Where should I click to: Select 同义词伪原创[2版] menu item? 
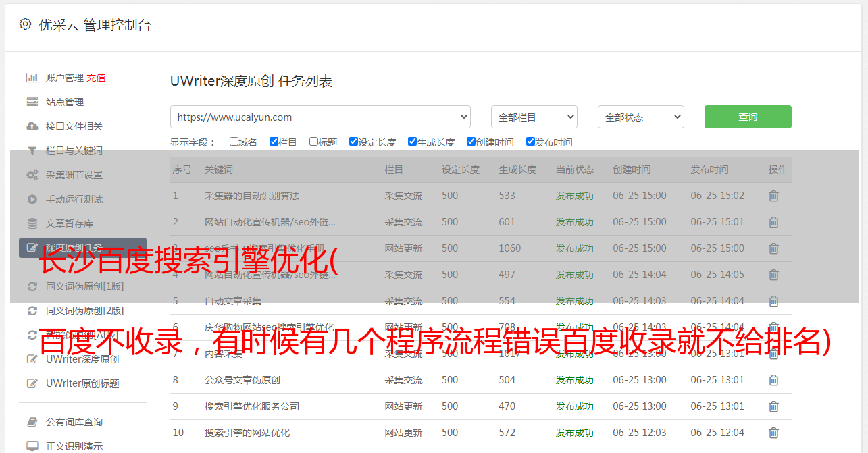click(x=84, y=311)
